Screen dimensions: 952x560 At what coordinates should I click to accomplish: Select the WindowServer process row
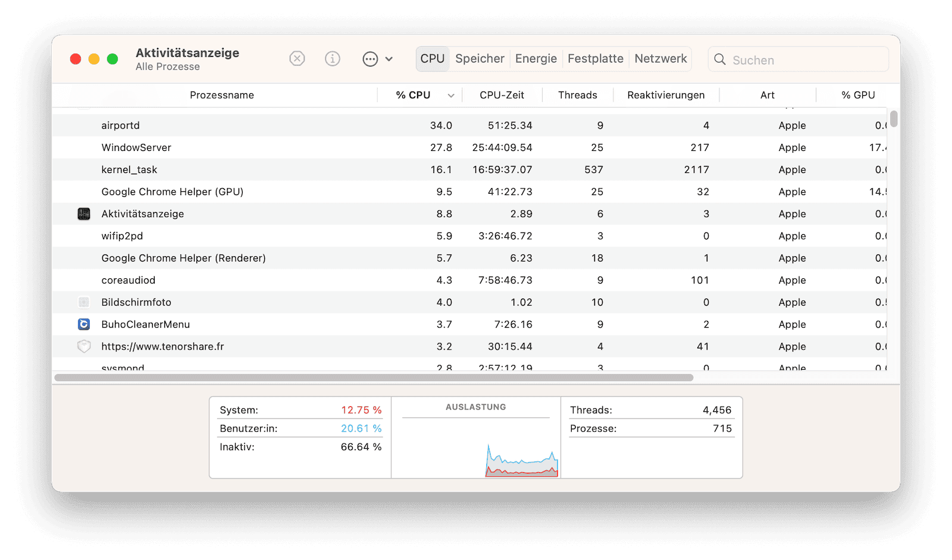pyautogui.click(x=469, y=147)
